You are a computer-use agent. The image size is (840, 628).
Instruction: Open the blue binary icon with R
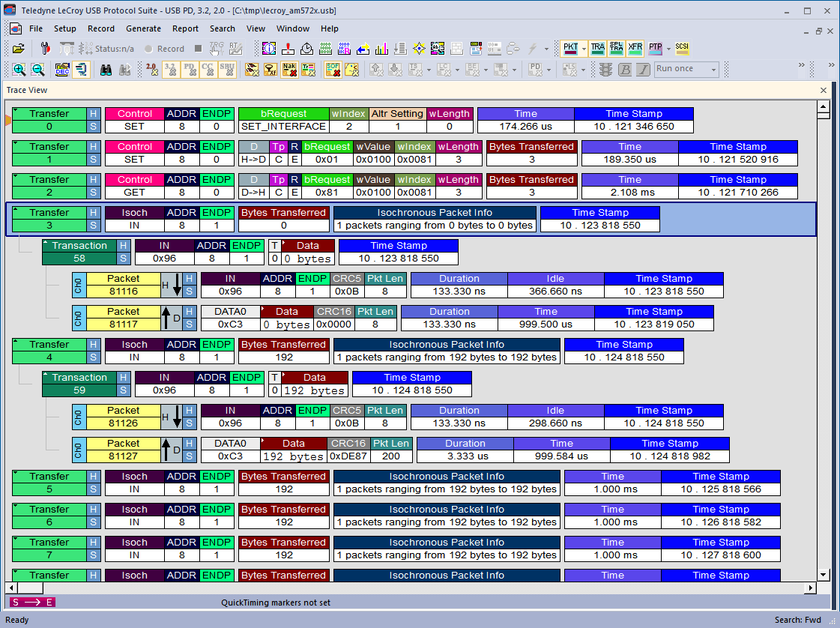pyautogui.click(x=344, y=49)
